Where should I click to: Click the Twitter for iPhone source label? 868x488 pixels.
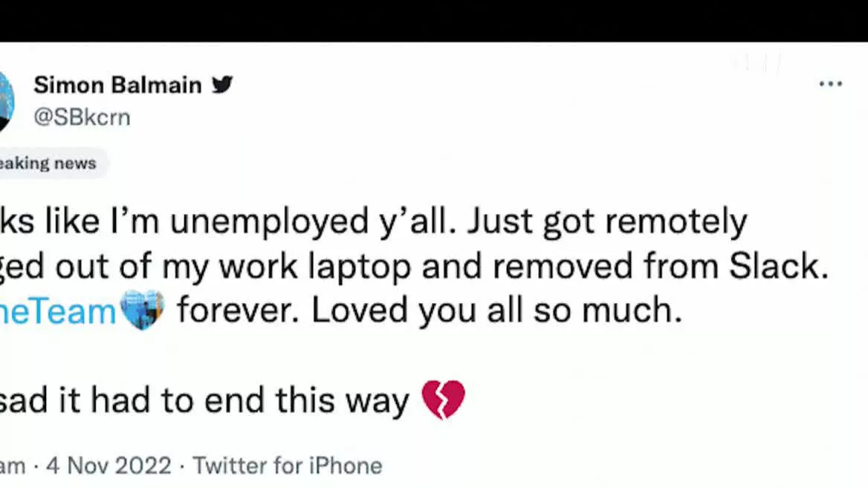(288, 466)
